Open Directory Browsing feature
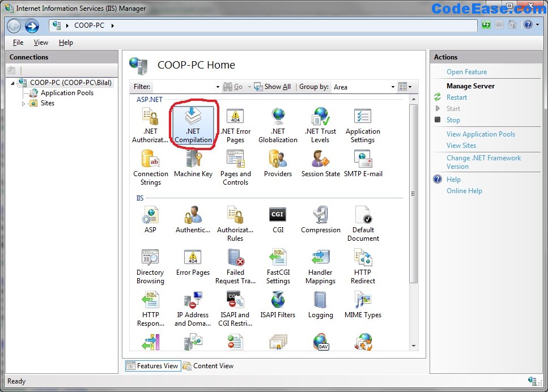The height and width of the screenshot is (392, 548). click(150, 266)
